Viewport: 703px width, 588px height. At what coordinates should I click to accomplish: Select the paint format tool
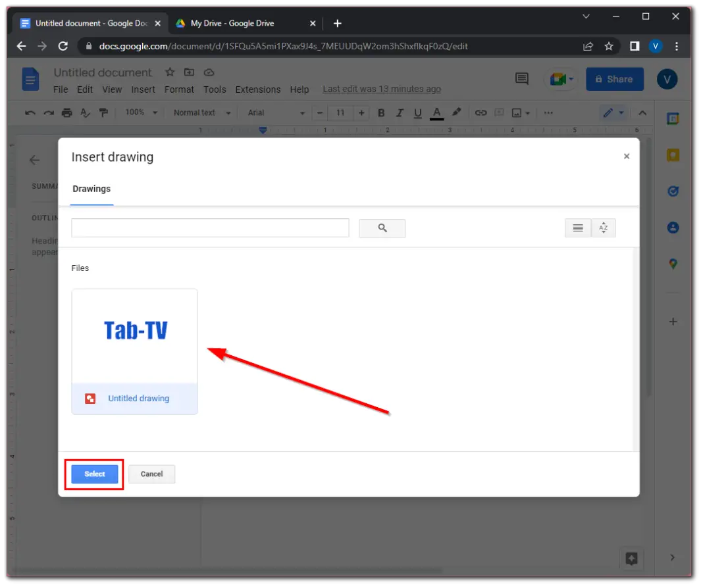pos(103,112)
